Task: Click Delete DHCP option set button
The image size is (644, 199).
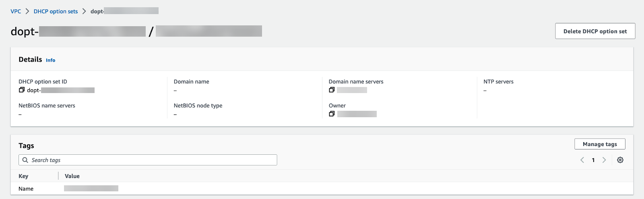Action: click(x=595, y=31)
